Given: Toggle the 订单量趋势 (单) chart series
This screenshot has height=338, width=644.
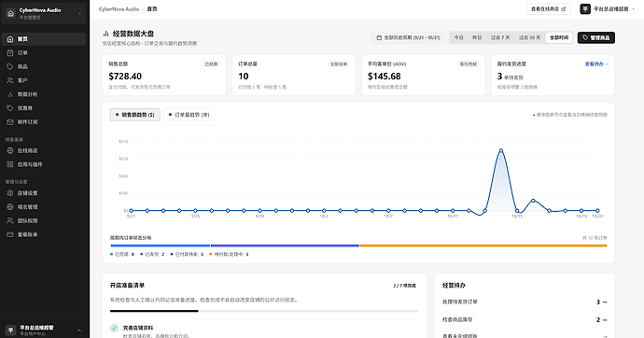Looking at the screenshot, I should point(189,115).
